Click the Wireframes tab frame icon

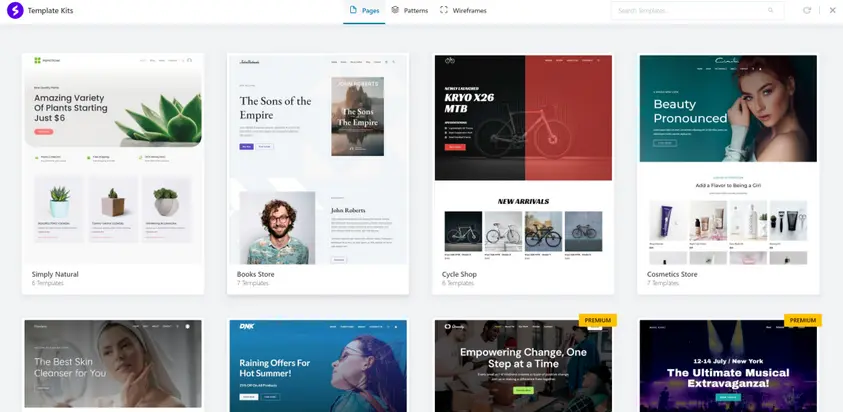(x=444, y=10)
